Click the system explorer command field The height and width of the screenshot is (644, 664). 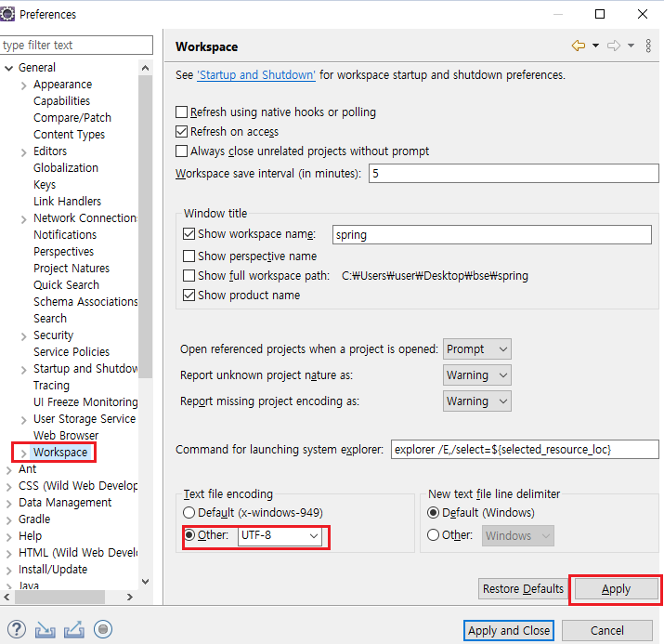coord(525,449)
